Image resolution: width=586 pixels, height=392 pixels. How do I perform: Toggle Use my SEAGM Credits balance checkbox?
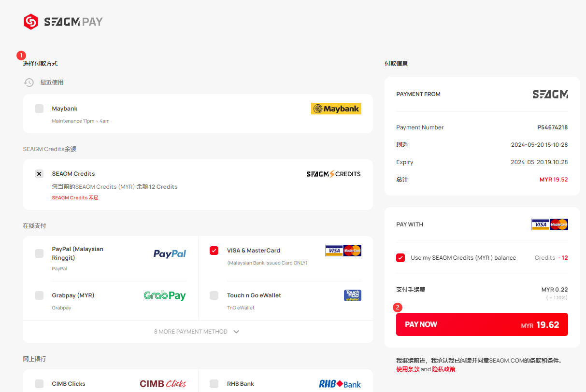[400, 258]
